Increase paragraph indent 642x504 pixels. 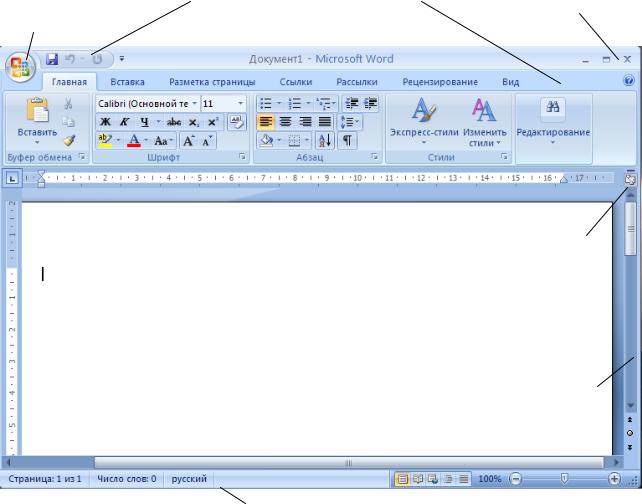(371, 104)
